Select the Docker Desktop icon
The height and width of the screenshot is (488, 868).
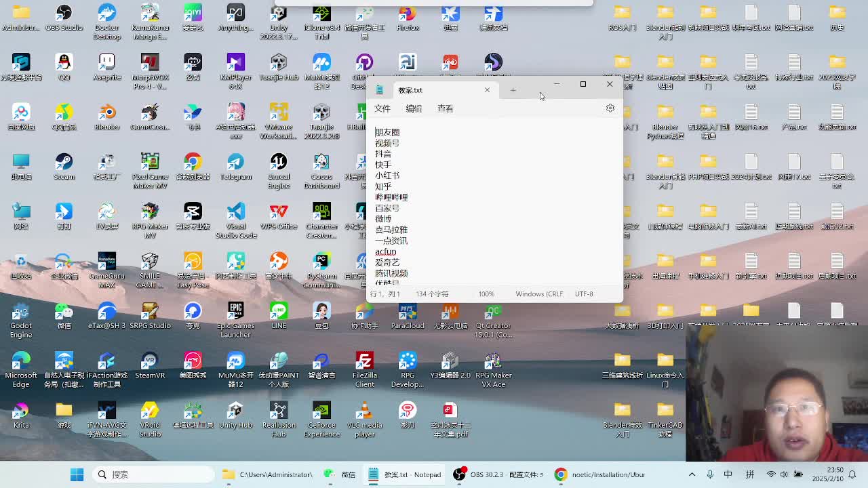click(x=106, y=22)
